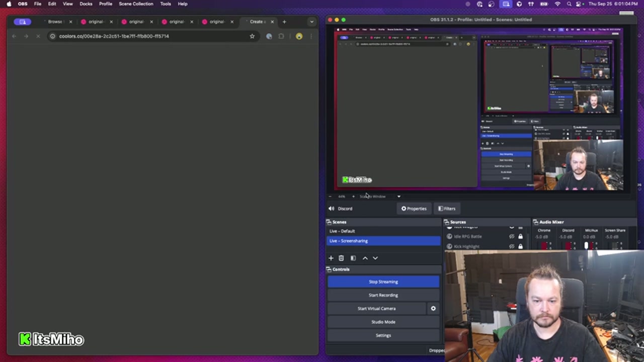This screenshot has height=362, width=644.
Task: Open the Chrome extensions puzzle icon
Action: point(281,36)
